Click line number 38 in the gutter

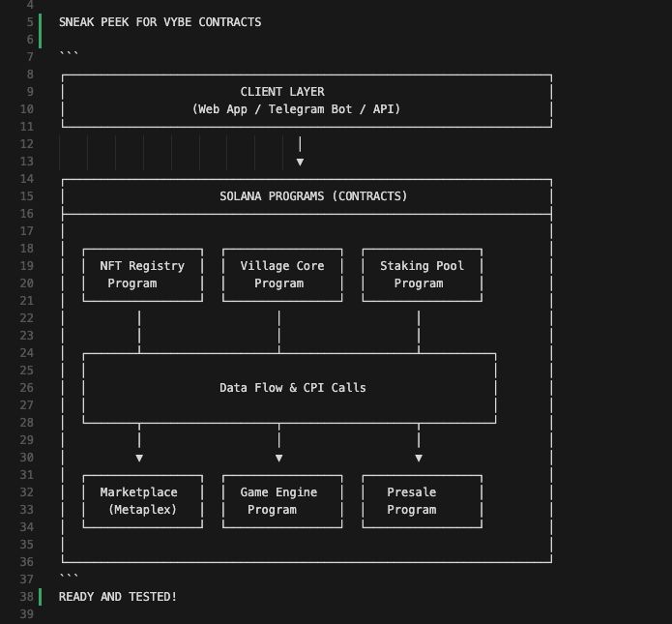[x=26, y=597]
